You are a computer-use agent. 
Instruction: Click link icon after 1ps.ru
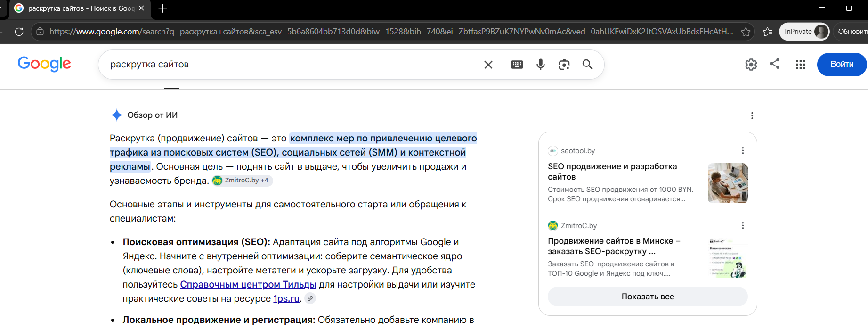pos(310,298)
